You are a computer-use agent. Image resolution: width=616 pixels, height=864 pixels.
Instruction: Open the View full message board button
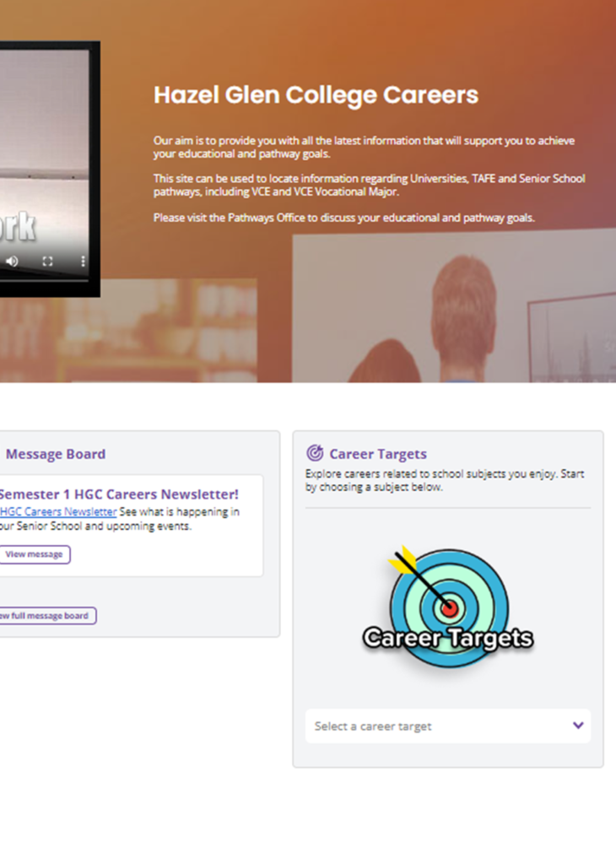click(46, 616)
